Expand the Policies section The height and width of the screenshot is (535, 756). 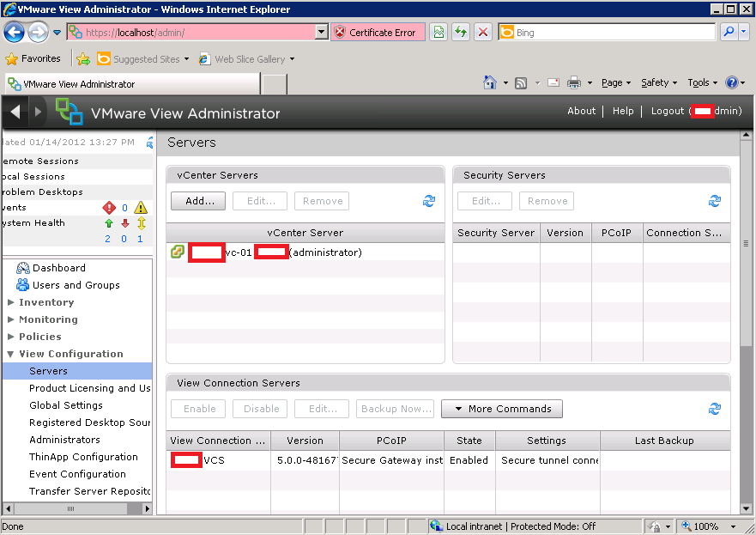(x=11, y=337)
